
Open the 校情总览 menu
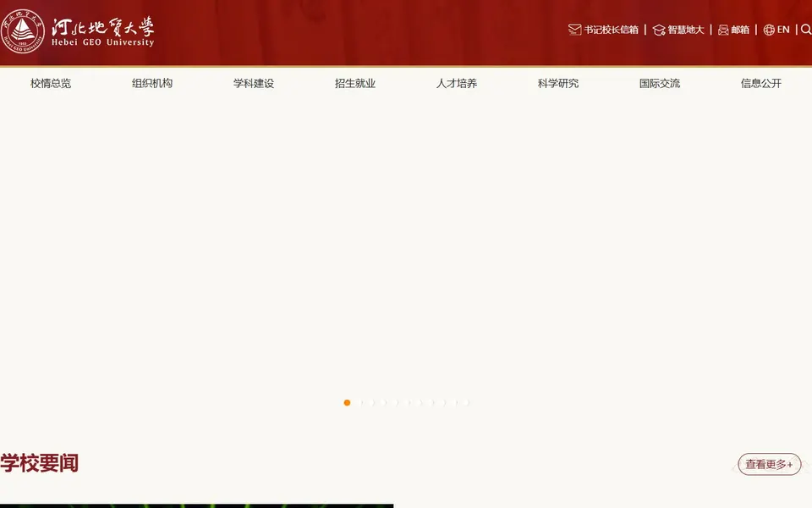(x=51, y=84)
